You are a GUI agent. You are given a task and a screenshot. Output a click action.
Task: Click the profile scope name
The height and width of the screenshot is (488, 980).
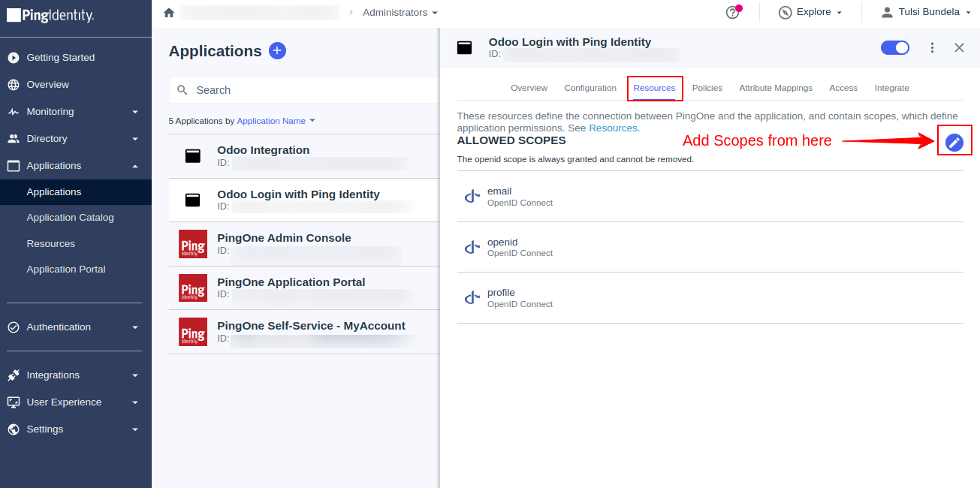pyautogui.click(x=501, y=293)
